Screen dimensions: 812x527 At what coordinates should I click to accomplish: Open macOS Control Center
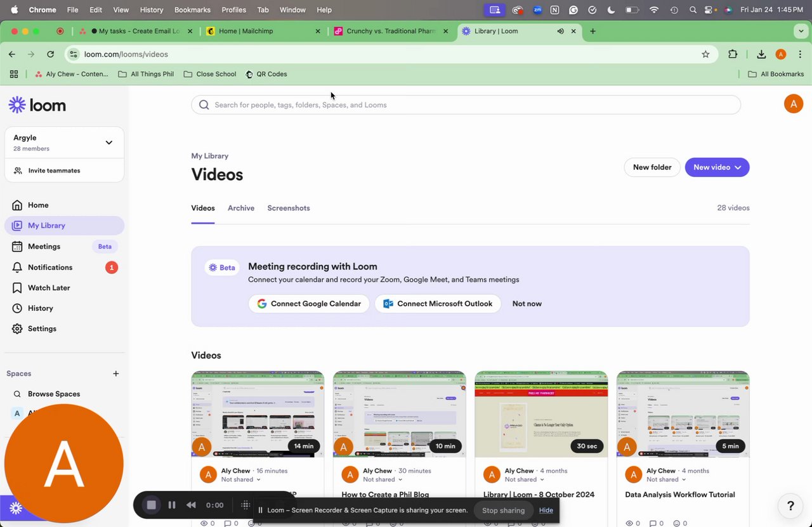[x=710, y=10]
